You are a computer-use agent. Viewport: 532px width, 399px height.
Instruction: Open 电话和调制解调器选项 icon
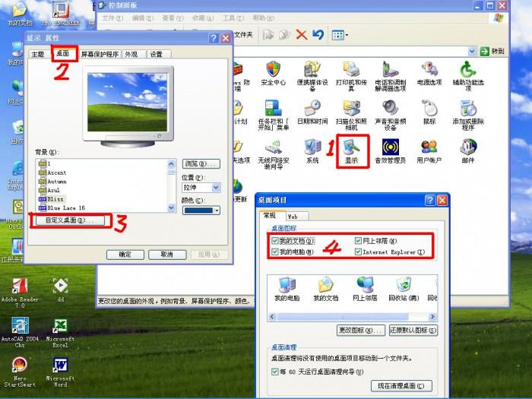[390, 76]
